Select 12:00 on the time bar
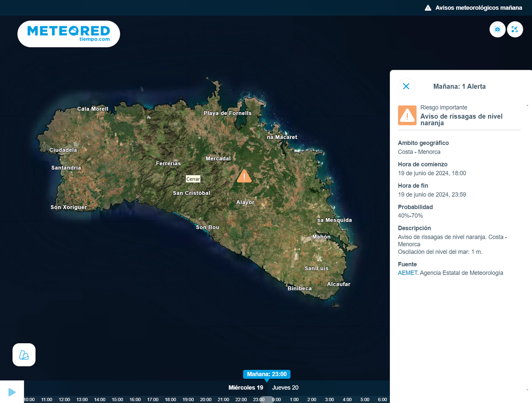 pos(64,400)
